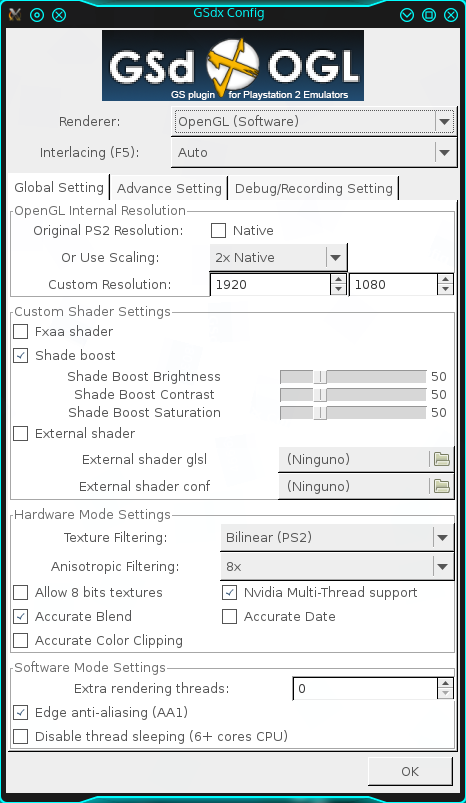Screen dimensions: 466x803
Task: Click the pin window icon in the title bar
Action: (37, 15)
